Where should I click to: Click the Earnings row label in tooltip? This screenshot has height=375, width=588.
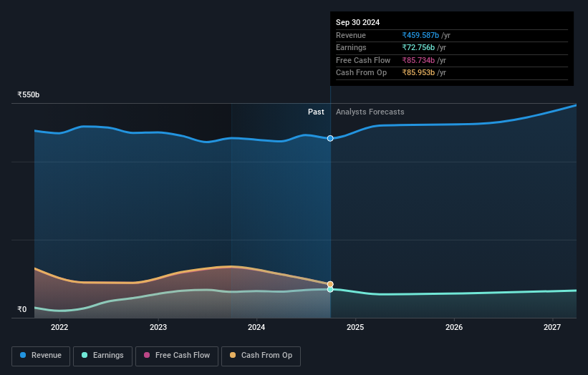351,47
